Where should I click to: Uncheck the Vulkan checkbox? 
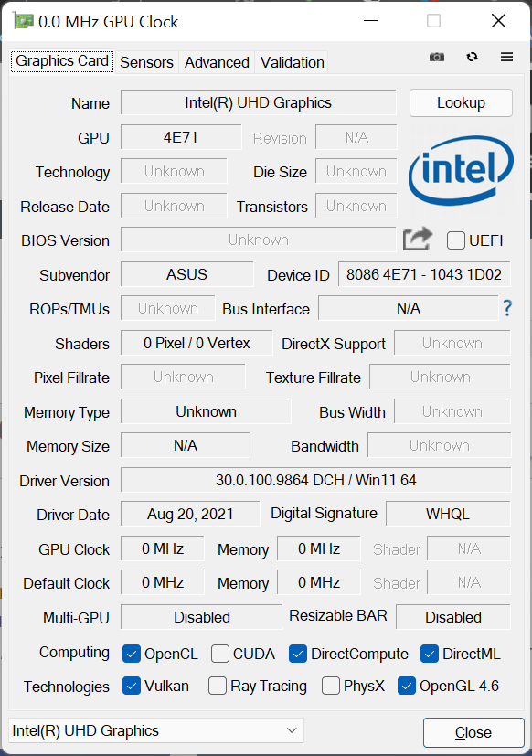132,686
